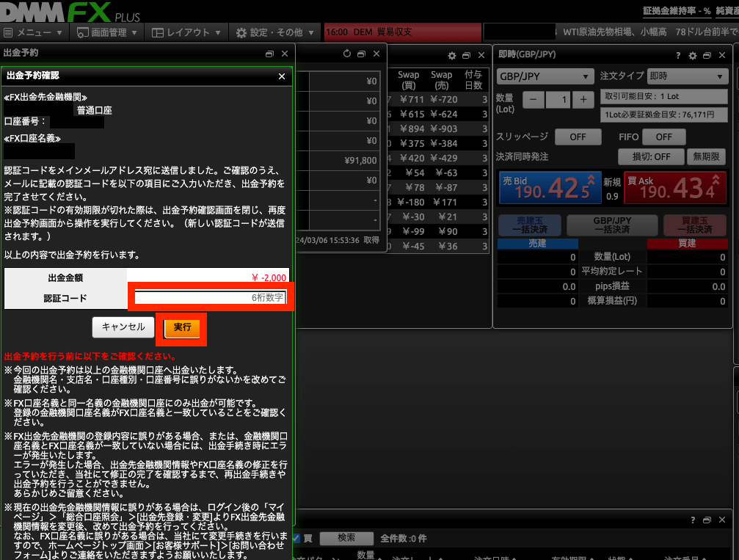Increase lot quantity with the plus button
Image resolution: width=739 pixels, height=560 pixels.
pyautogui.click(x=583, y=100)
